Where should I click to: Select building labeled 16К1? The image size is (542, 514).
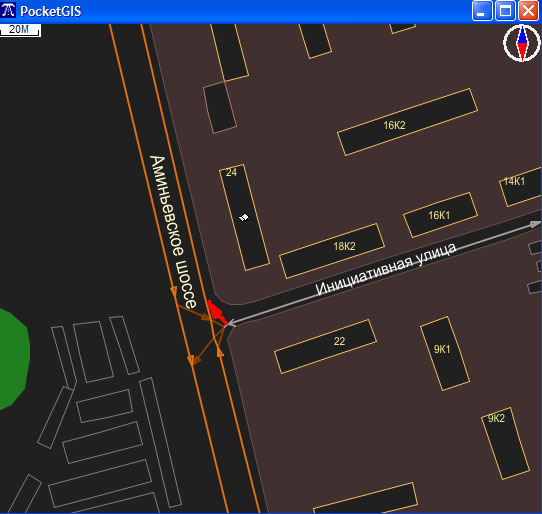(x=440, y=215)
